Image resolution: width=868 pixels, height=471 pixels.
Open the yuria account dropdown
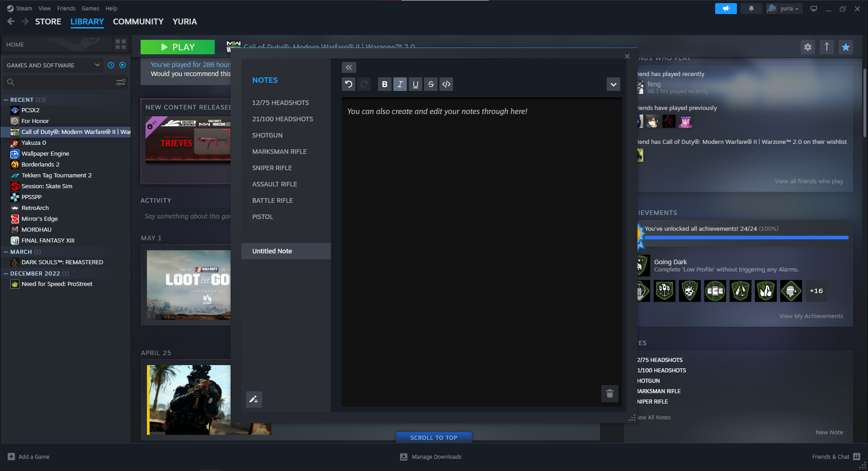(x=784, y=9)
